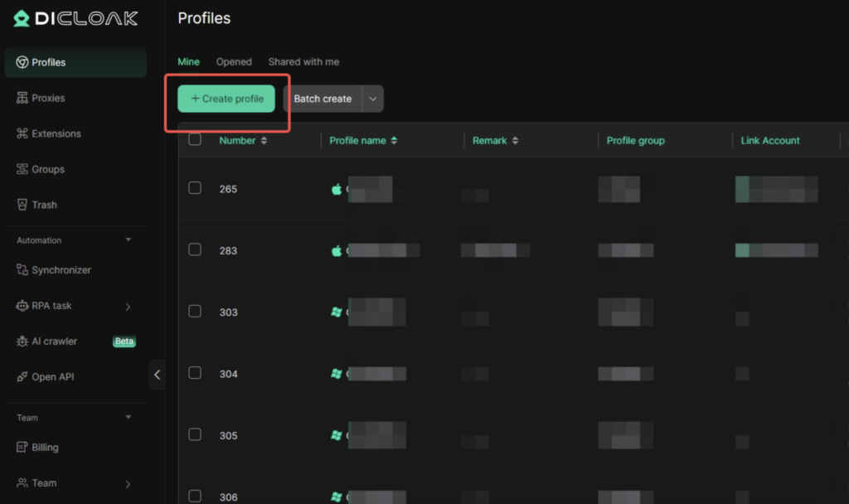Expand the RPA task submenu chevron
This screenshot has height=504, width=849.
128,307
